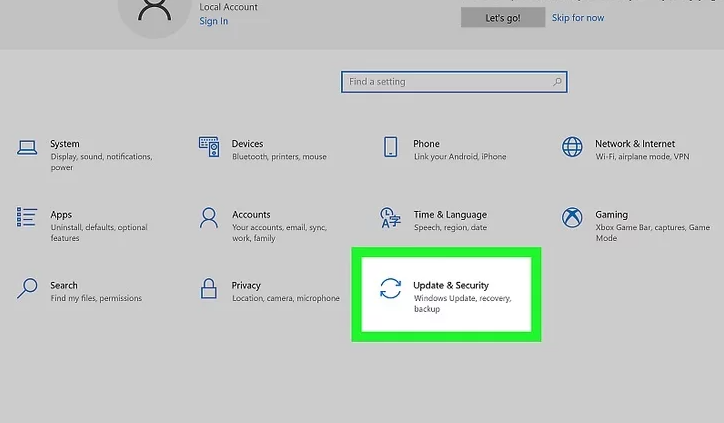Click the Phone icon

point(391,146)
